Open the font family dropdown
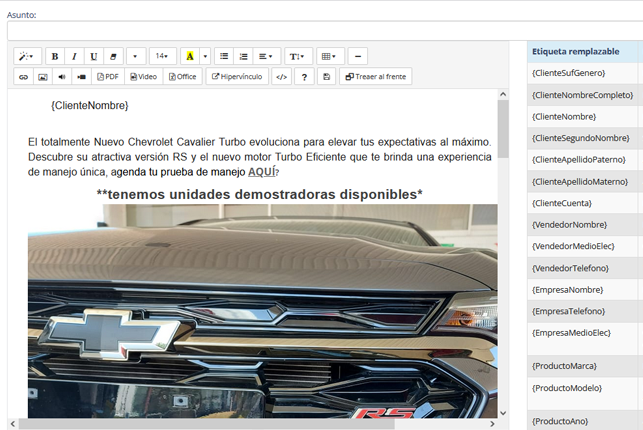Image resolution: width=643 pixels, height=430 pixels. (x=135, y=56)
